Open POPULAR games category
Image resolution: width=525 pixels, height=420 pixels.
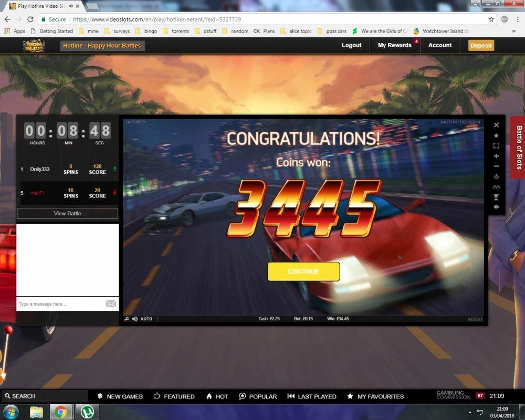point(258,396)
